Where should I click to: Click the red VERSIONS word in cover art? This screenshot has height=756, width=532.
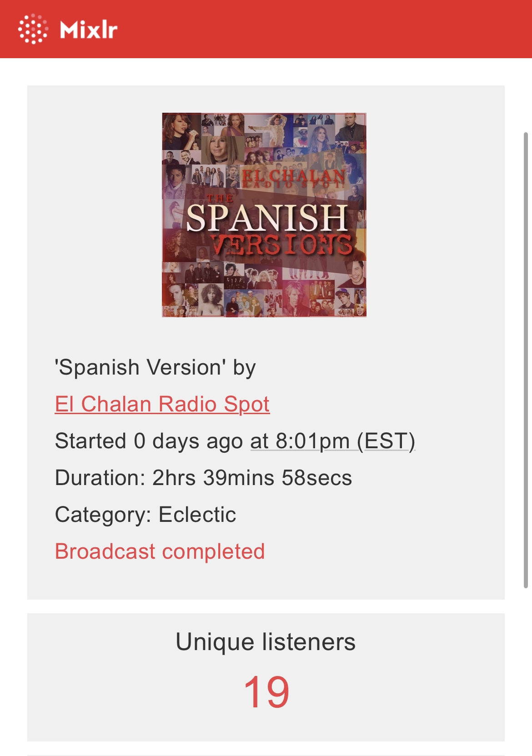coord(282,245)
